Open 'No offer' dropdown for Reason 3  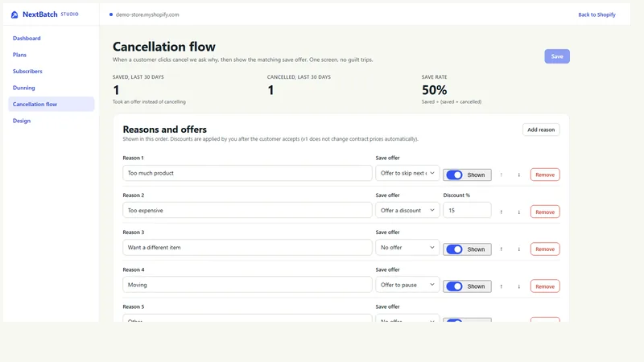407,248
